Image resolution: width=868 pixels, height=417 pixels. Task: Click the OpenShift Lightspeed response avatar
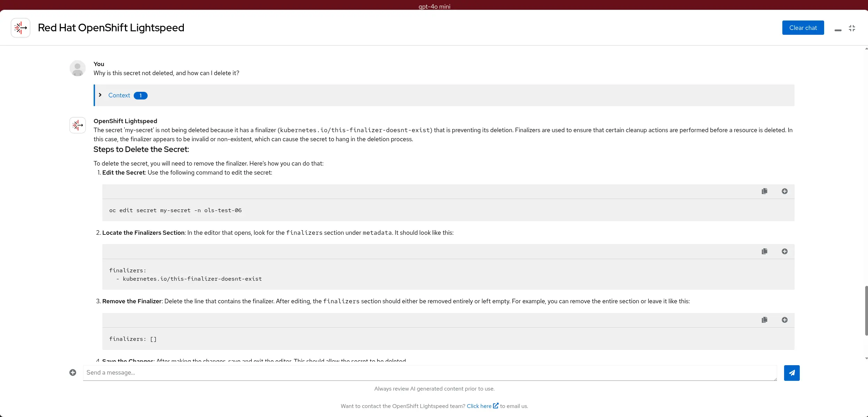(78, 125)
